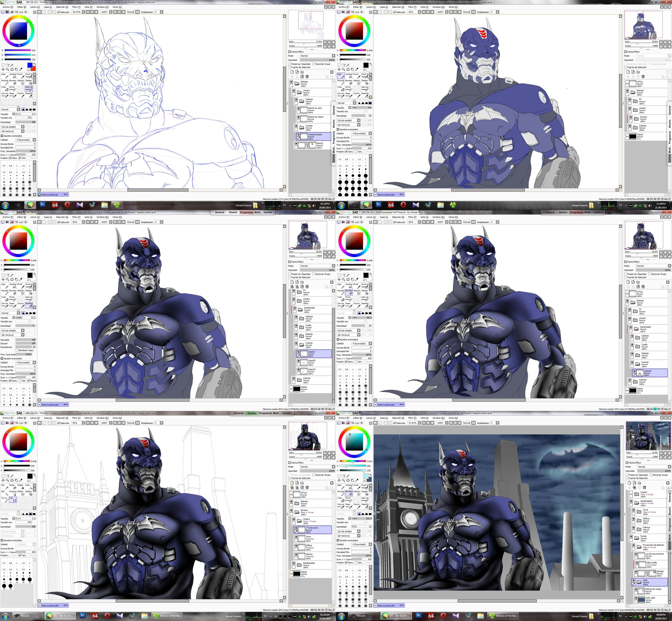Click trash delete-layer icon in blue sketch window
Screen dimensions: 672x621
(307, 77)
